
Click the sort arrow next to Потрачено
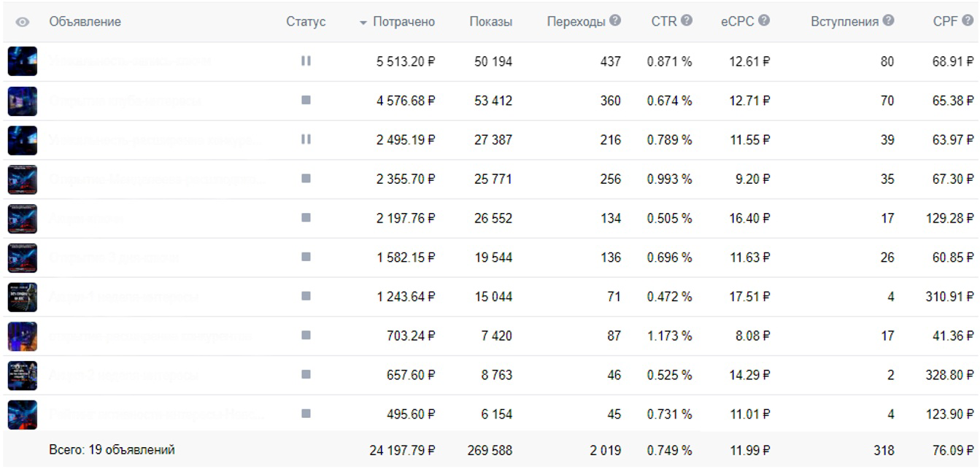[363, 23]
